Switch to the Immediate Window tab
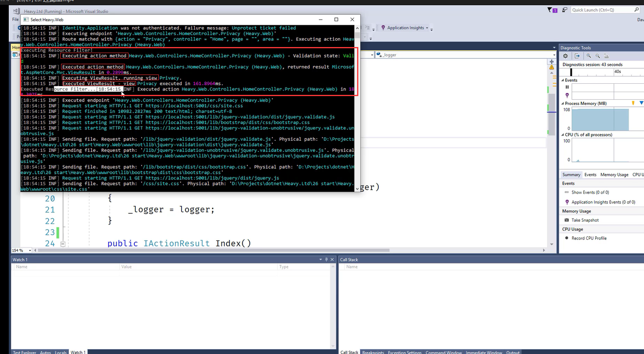644x354 pixels. click(484, 352)
